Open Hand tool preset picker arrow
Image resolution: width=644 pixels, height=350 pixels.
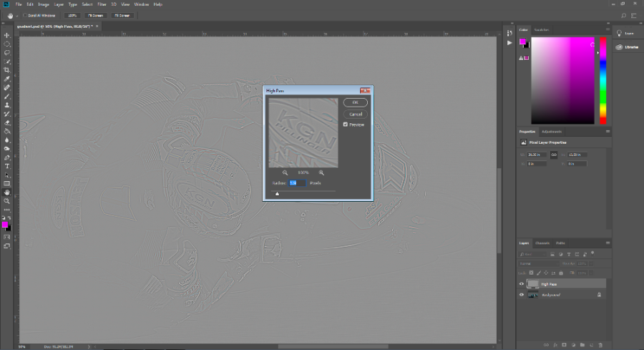(x=17, y=16)
